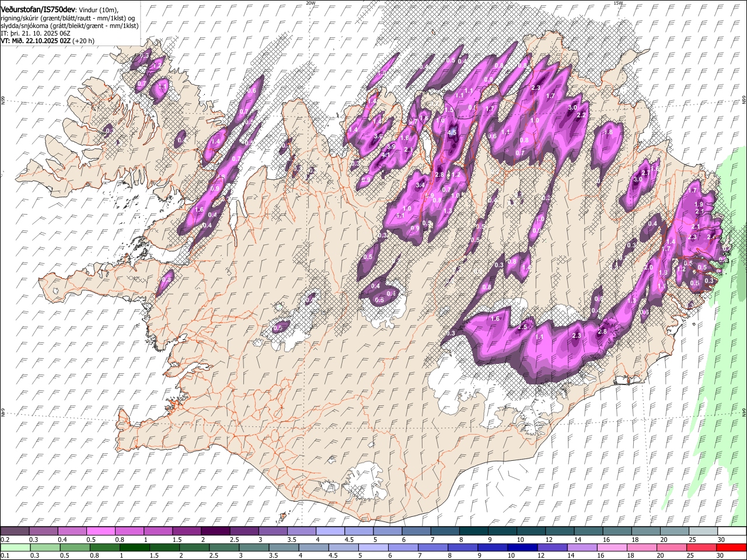The height and width of the screenshot is (560, 747).
Task: Pick the light lavender 4 swatch in snowfall legend
Action: click(x=329, y=531)
